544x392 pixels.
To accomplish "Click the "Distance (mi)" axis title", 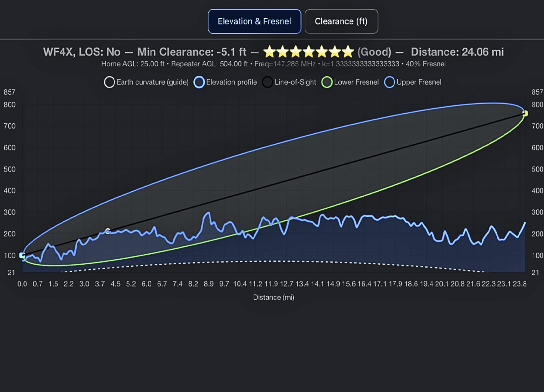I will (273, 297).
